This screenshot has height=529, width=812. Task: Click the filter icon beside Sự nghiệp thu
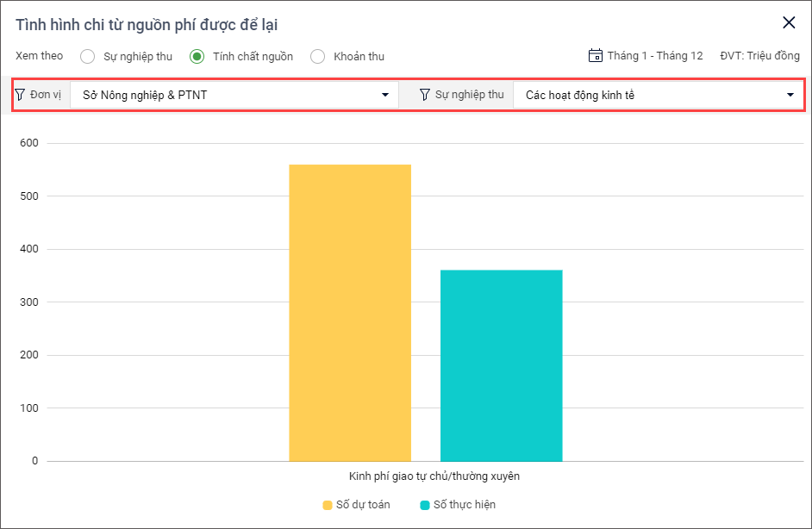pos(425,95)
